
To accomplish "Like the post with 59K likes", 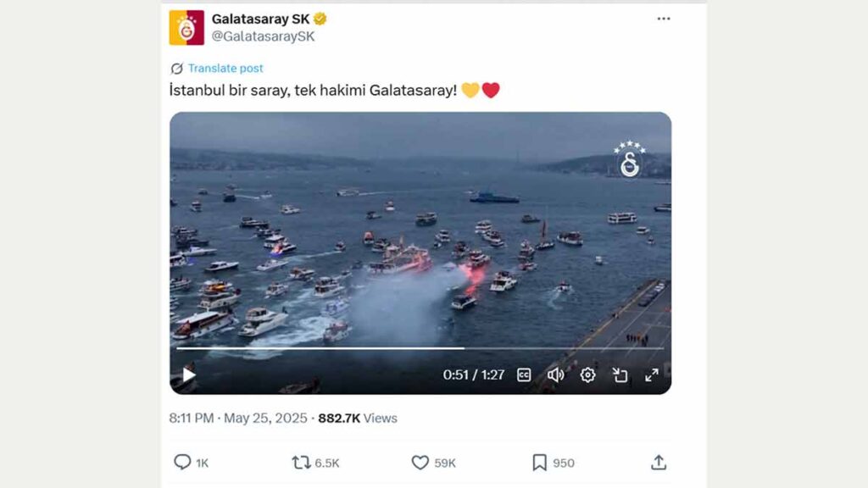I will coord(420,463).
